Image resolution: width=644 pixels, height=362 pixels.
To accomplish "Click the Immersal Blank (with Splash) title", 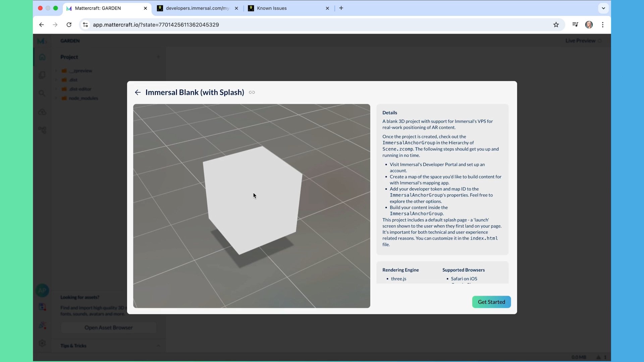I will click(x=195, y=93).
